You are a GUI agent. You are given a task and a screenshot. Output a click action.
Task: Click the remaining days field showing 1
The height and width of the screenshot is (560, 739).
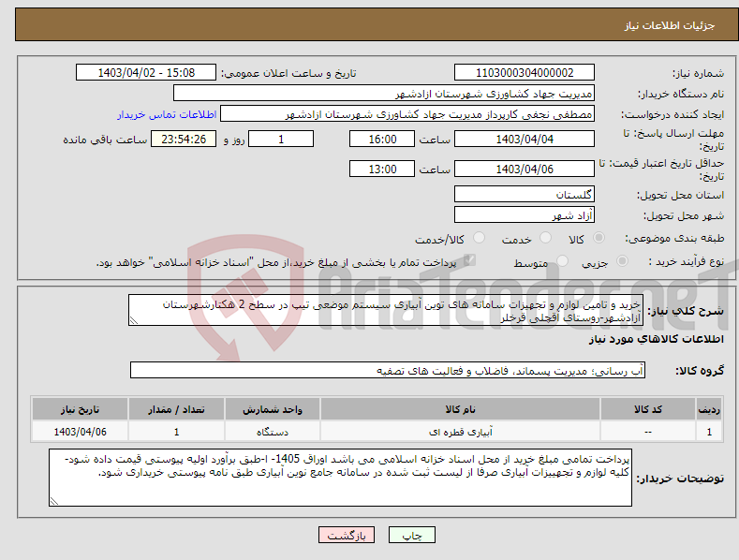point(281,139)
